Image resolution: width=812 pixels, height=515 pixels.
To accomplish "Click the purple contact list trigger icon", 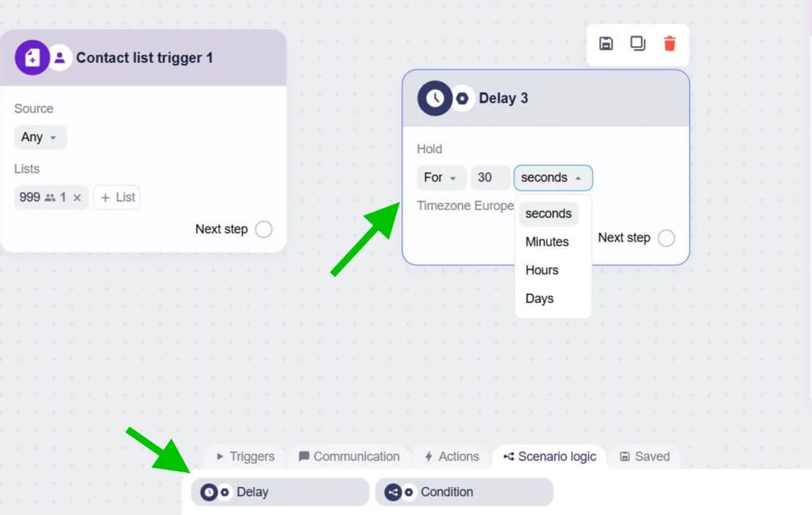I will coord(32,57).
